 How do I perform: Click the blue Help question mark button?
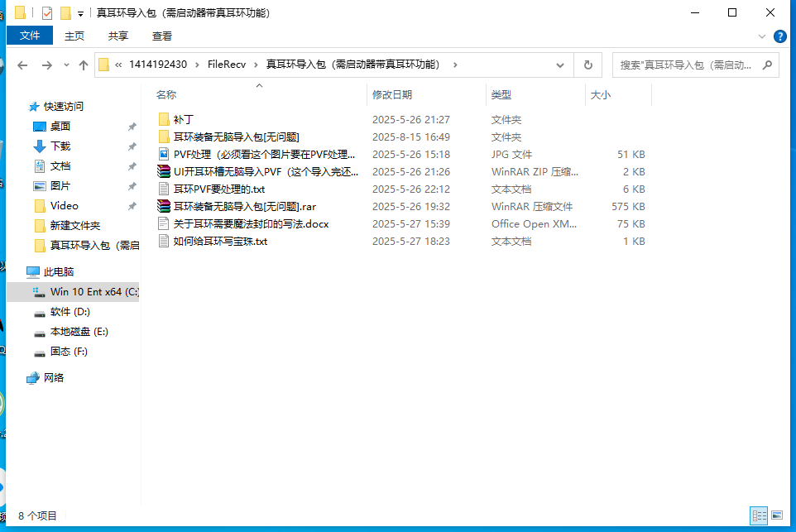click(x=781, y=36)
